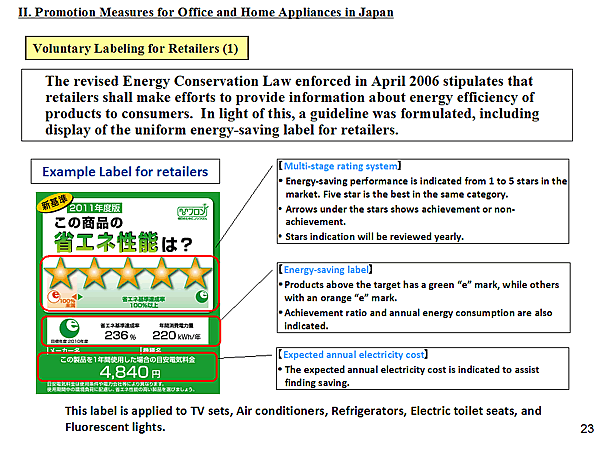Click the yellow 新基準 badge on label
This screenshot has width=600, height=450.
click(x=56, y=202)
